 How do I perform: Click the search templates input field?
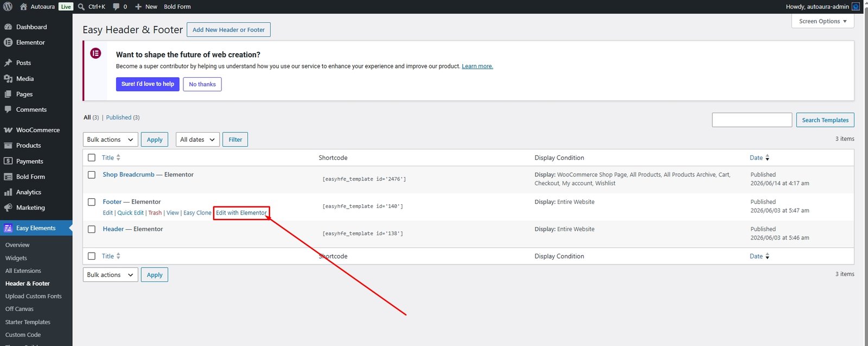tap(752, 120)
